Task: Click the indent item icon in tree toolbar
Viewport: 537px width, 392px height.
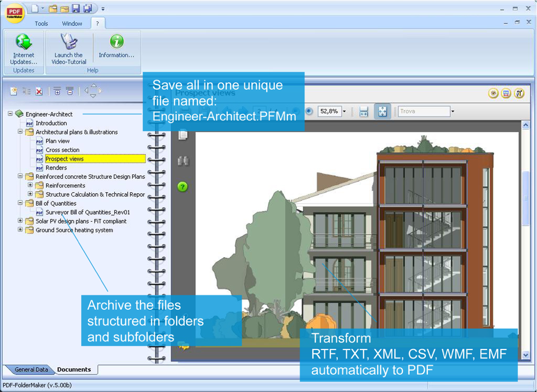Action: click(x=27, y=91)
